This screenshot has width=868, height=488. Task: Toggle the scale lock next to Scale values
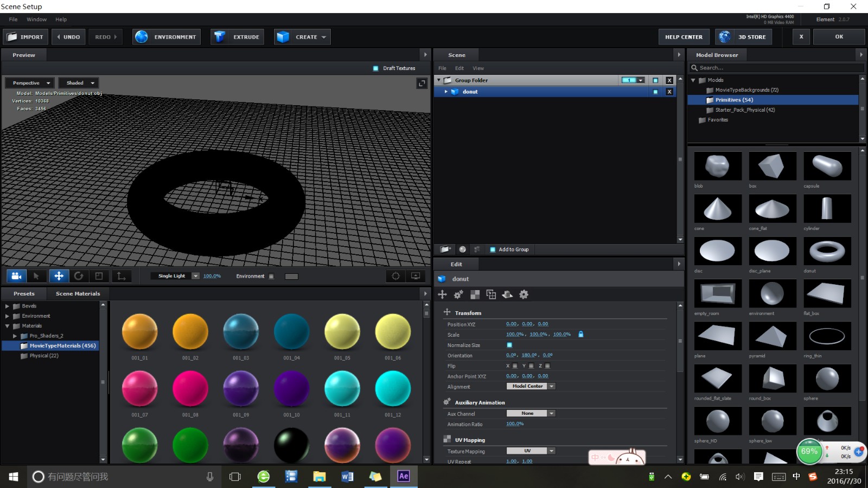[x=581, y=335]
